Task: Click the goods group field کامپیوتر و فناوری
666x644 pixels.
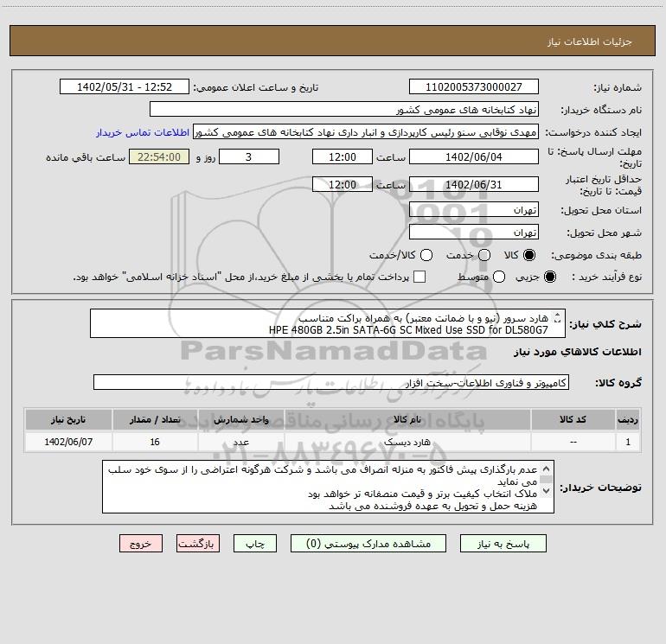Action: tap(331, 382)
